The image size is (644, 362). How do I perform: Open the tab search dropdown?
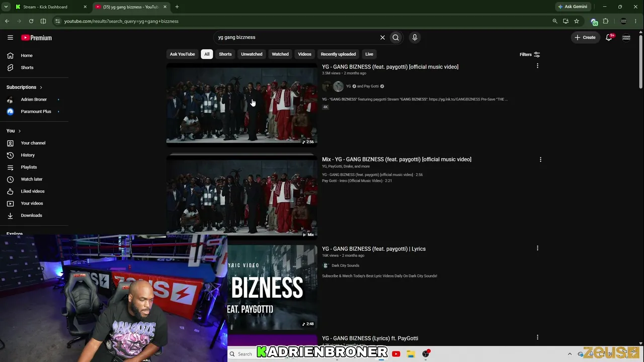coord(6,7)
